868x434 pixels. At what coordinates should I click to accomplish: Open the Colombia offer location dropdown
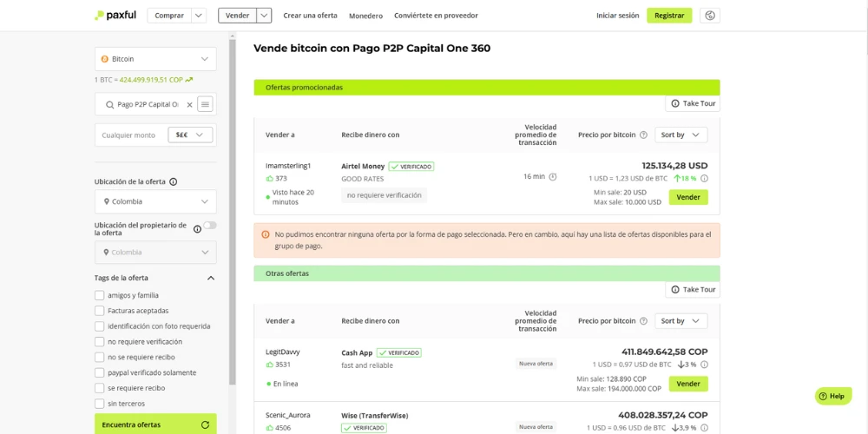pyautogui.click(x=155, y=201)
